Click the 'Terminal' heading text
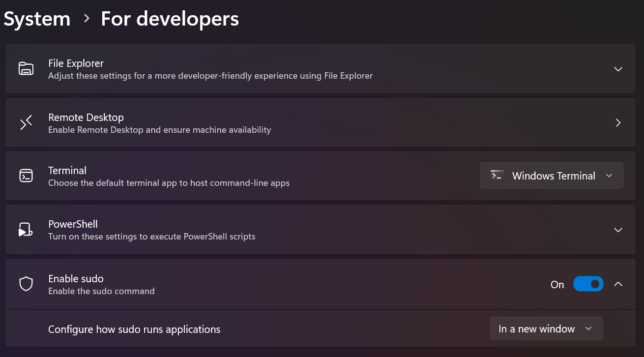The width and height of the screenshot is (644, 357). point(67,171)
